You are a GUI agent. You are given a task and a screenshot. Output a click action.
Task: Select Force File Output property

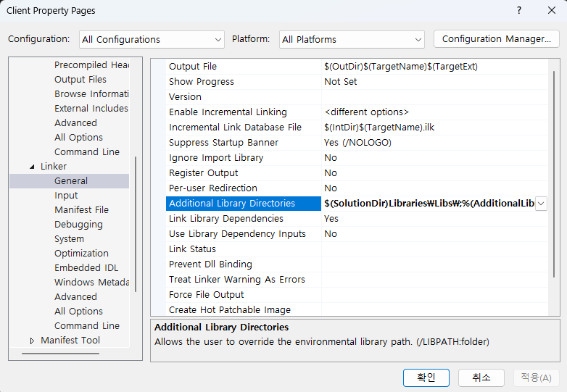click(x=206, y=294)
